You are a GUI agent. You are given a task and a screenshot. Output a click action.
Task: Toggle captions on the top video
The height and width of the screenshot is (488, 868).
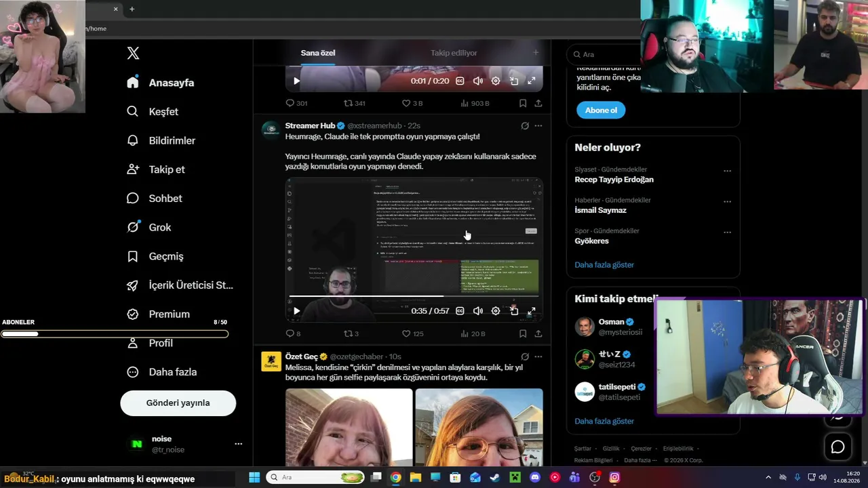pos(460,81)
